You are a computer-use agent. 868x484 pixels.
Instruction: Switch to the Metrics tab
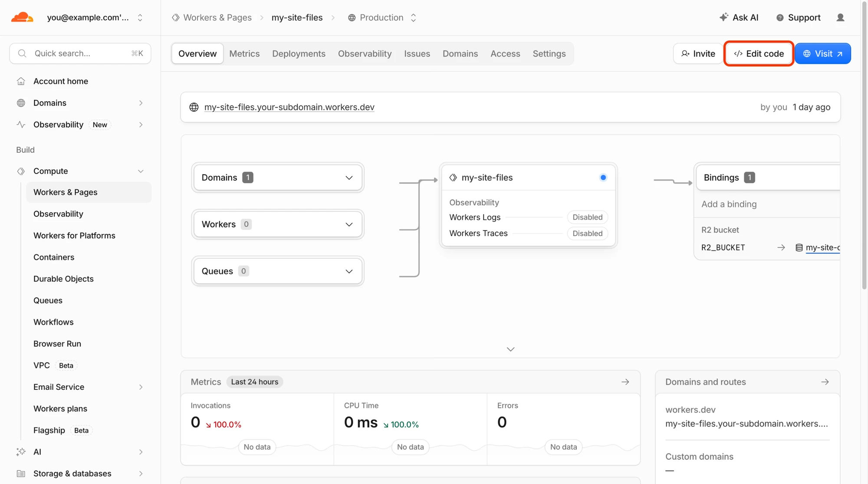(x=244, y=53)
